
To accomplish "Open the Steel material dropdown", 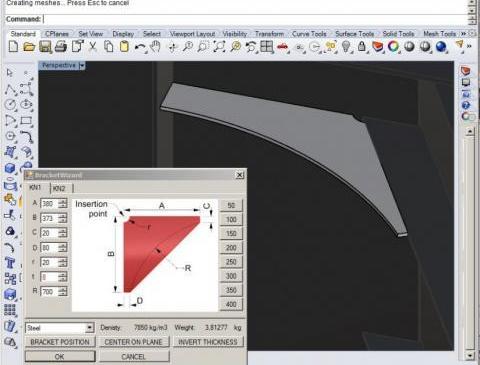I will tap(89, 328).
